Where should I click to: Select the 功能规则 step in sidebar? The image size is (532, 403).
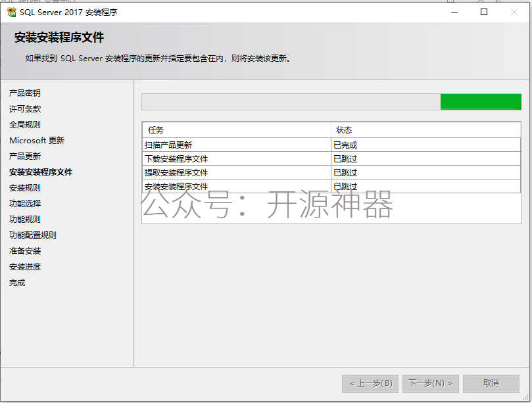(25, 219)
